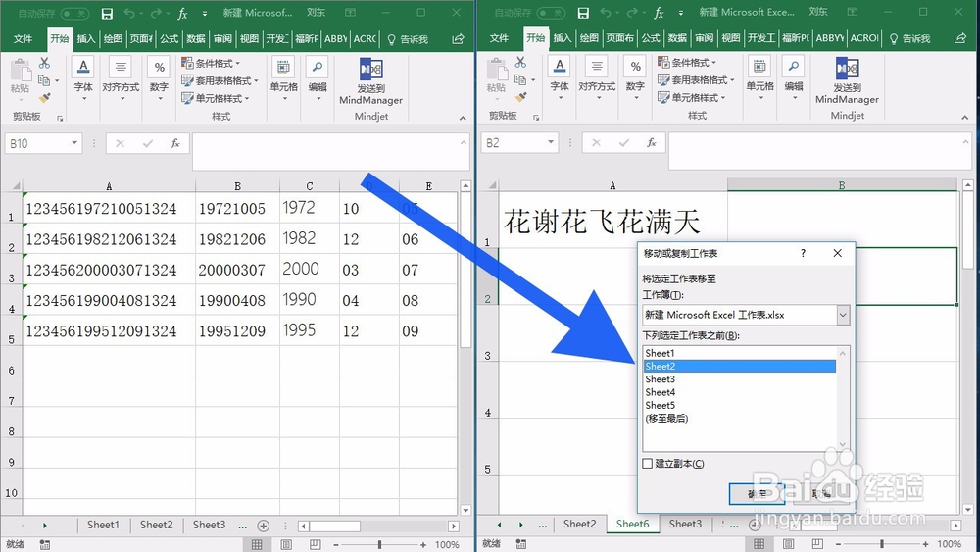
Task: Click page break preview icon left status bar
Action: 315,544
